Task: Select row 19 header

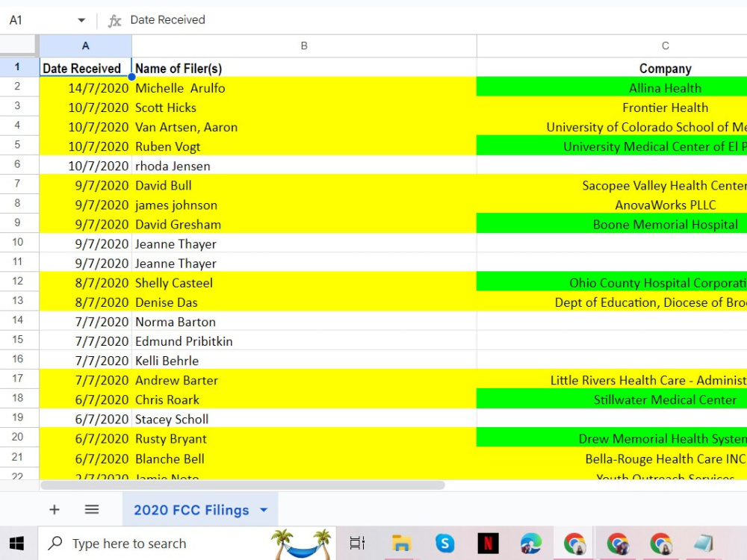Action: [x=18, y=417]
